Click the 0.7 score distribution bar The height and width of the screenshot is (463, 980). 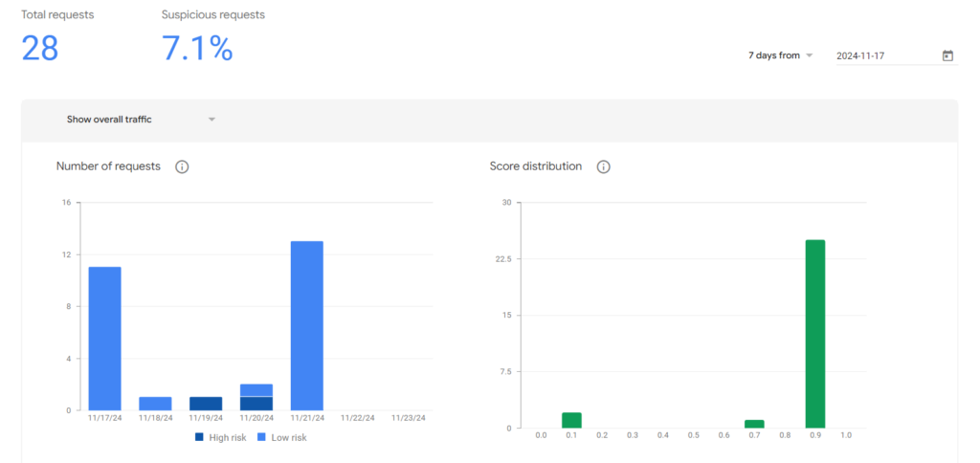pyautogui.click(x=754, y=425)
